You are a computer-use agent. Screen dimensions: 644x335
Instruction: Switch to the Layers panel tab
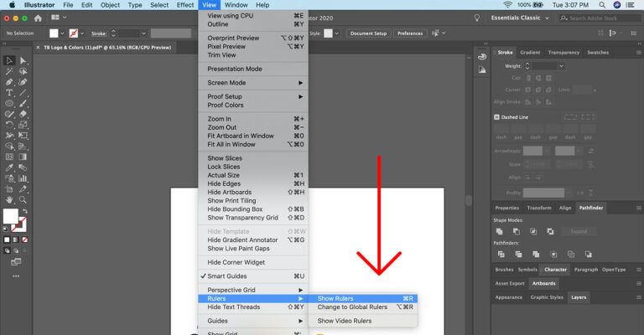[579, 297]
